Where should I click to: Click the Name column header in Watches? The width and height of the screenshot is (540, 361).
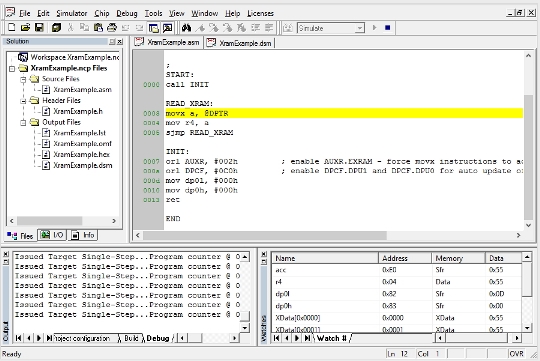[x=325, y=258]
